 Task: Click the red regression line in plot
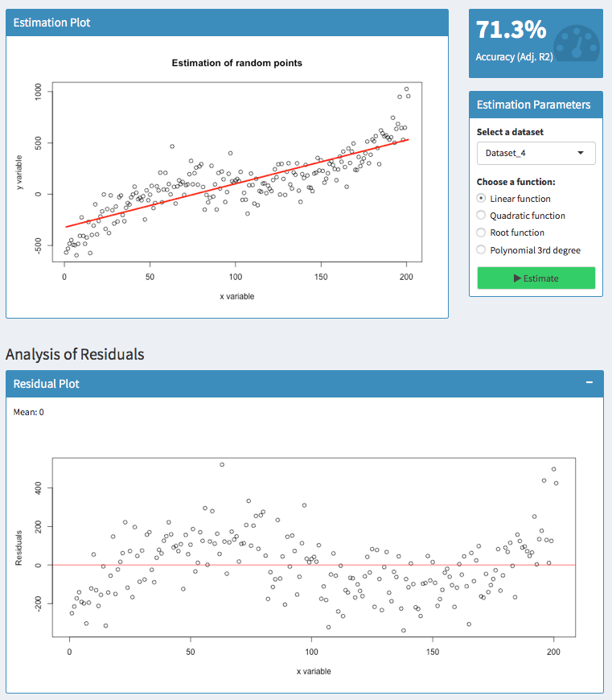(x=237, y=183)
